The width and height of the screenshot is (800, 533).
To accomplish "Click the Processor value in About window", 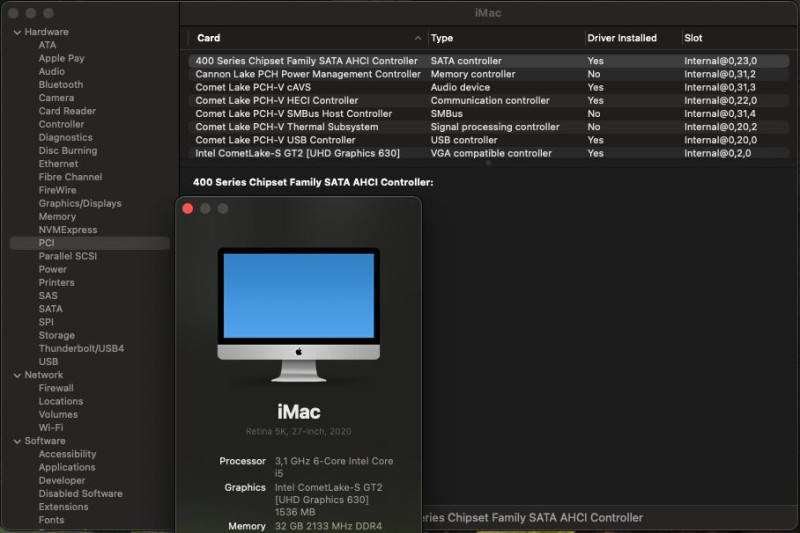I will pos(334,467).
